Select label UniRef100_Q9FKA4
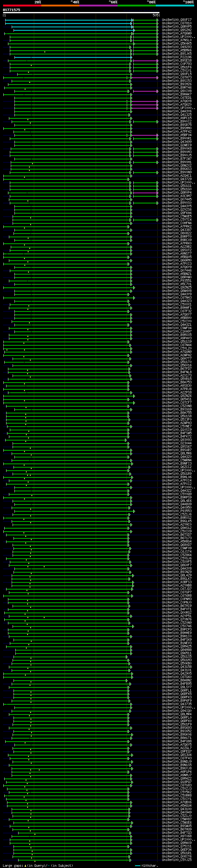Viewport: 197px width, 868px height. click(177, 213)
